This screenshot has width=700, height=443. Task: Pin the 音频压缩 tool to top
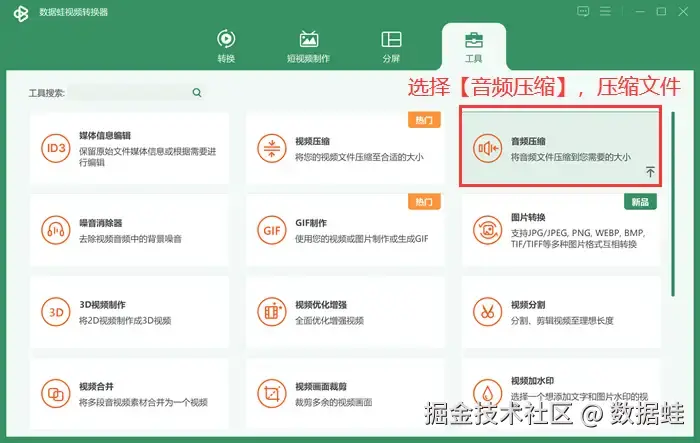click(650, 171)
